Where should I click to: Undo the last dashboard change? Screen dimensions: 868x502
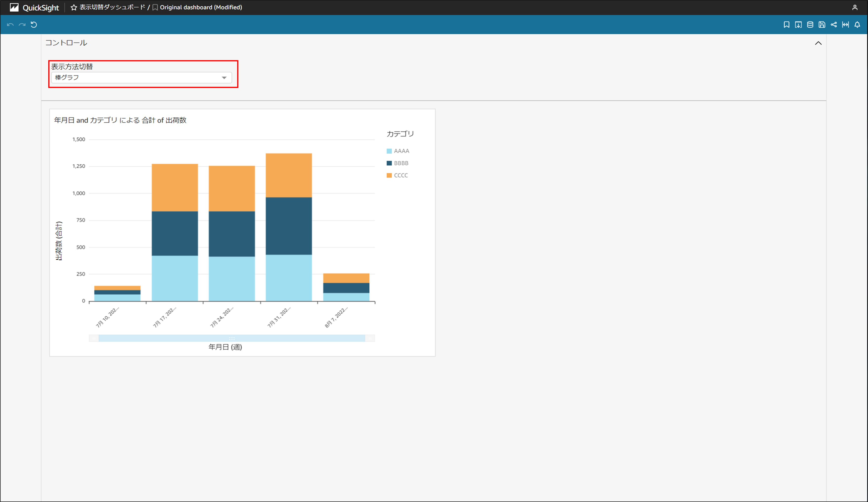coord(10,24)
